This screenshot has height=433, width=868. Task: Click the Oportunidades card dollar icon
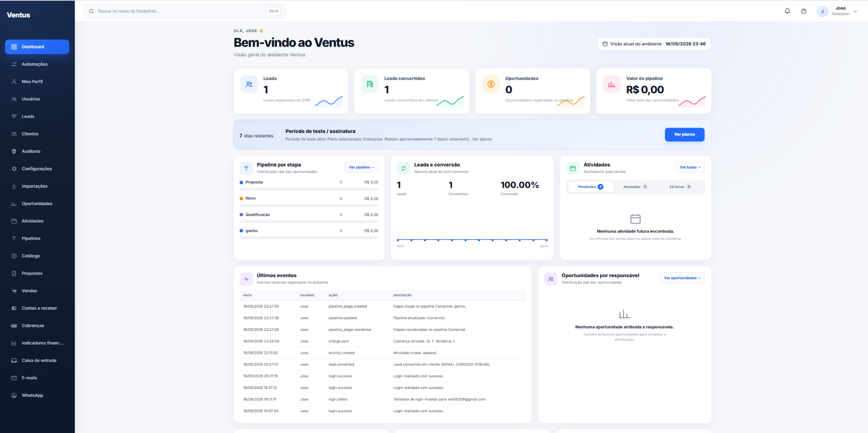pos(491,84)
